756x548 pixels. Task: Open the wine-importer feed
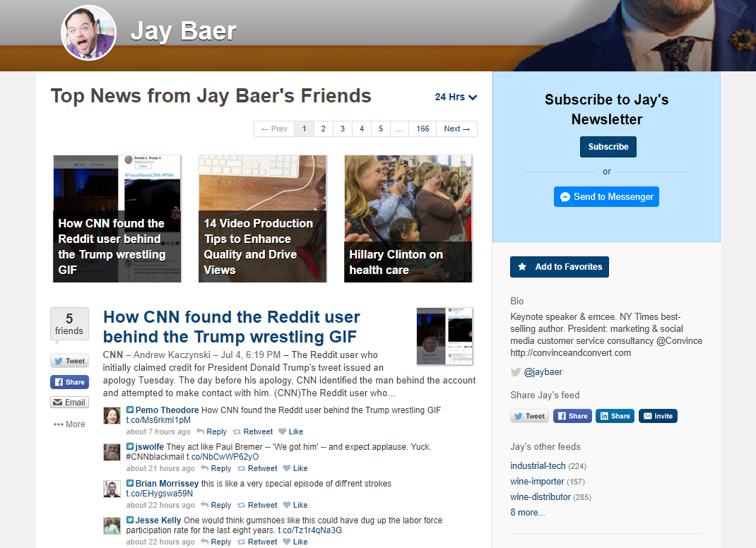pyautogui.click(x=537, y=482)
